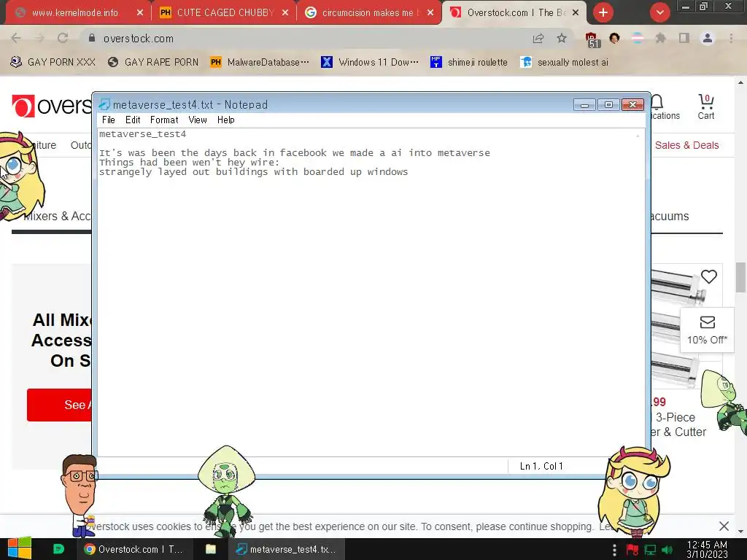The image size is (747, 560).
Task: Open the Sales & Deals link
Action: tap(687, 145)
